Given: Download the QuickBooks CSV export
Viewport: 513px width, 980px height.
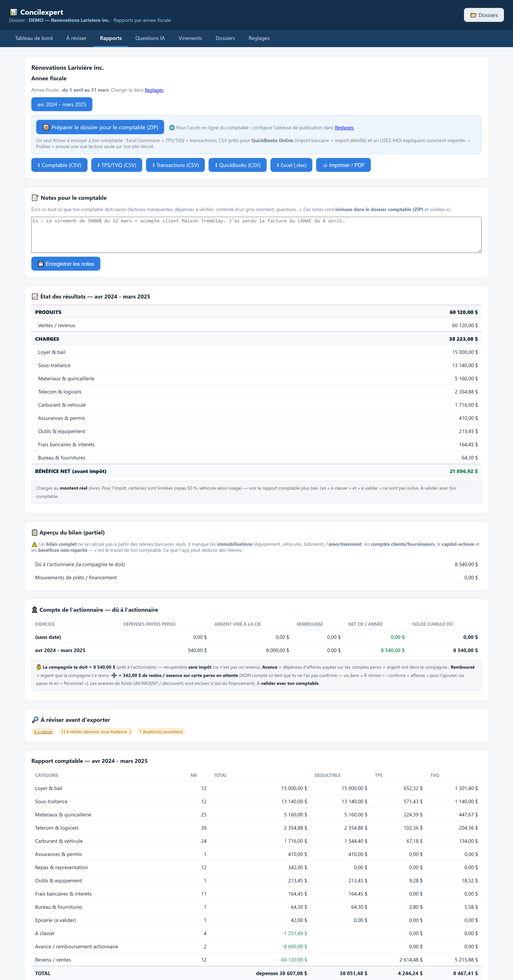Looking at the screenshot, I should click(238, 165).
